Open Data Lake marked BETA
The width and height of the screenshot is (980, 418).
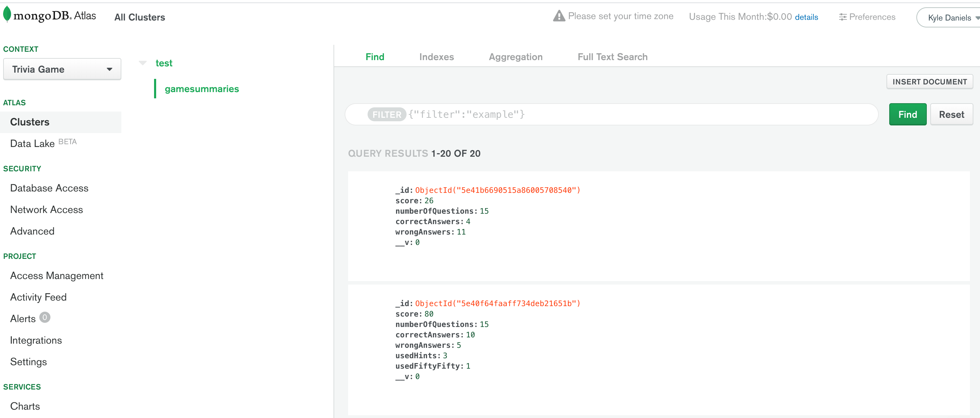tap(33, 143)
